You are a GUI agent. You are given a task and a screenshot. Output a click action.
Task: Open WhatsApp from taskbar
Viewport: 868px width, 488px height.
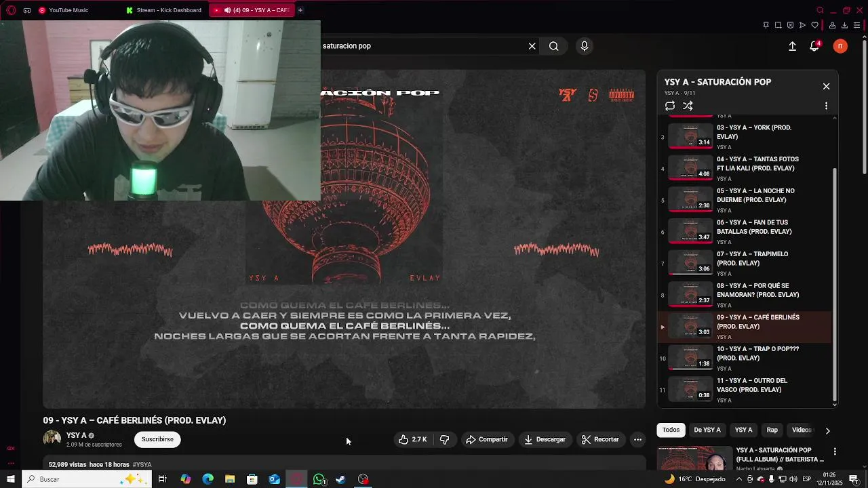click(x=319, y=479)
